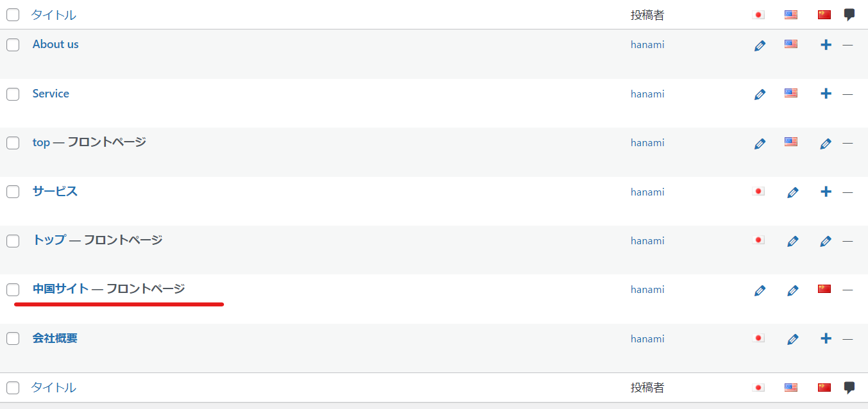Select the 中国サイト row checkbox
The height and width of the screenshot is (409, 868).
(x=13, y=290)
